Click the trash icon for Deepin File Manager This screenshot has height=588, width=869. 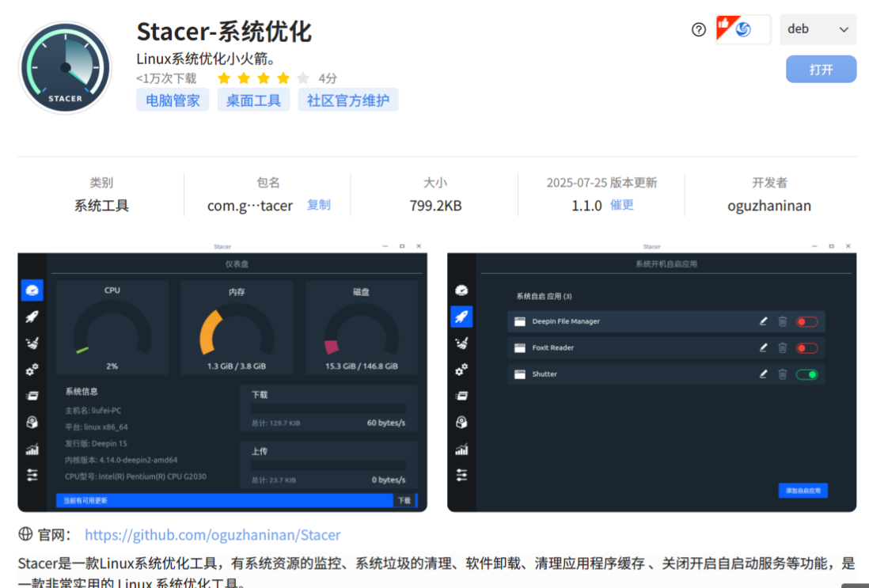tap(783, 321)
